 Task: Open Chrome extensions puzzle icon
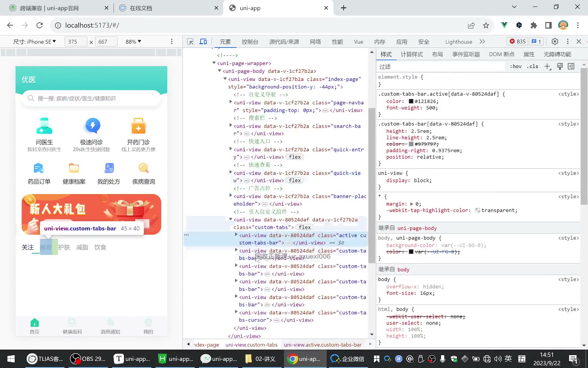coord(534,25)
